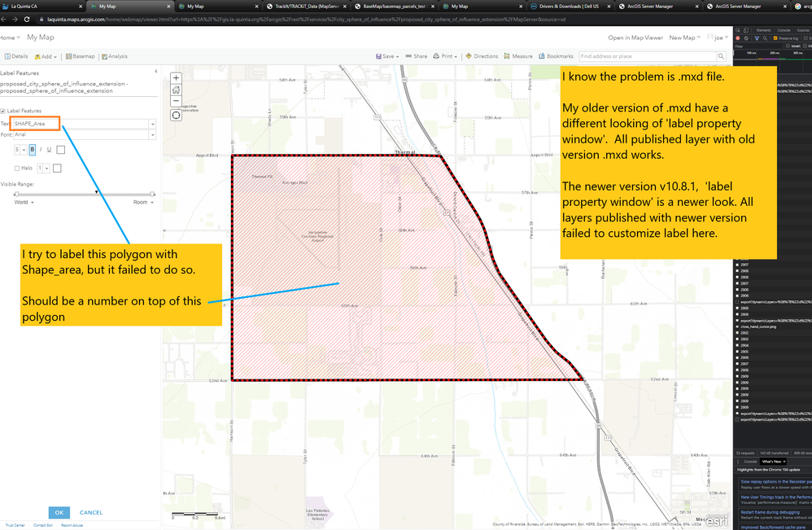Toggle the DevTools network filter icon
812x530 pixels.
(757, 38)
